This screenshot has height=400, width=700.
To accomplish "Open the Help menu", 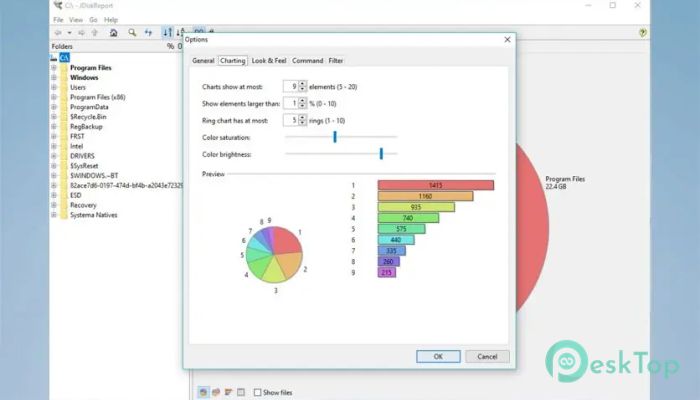I will click(x=111, y=20).
